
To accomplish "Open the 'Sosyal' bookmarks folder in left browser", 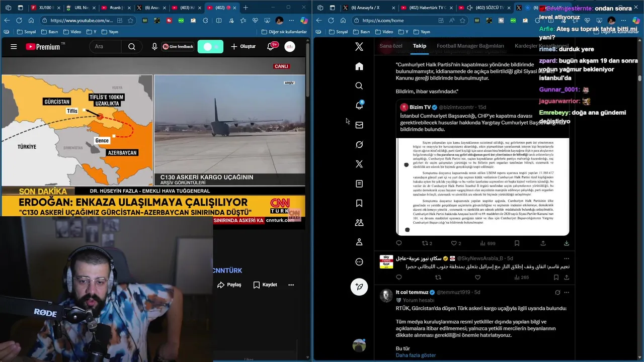I will pyautogui.click(x=25, y=32).
